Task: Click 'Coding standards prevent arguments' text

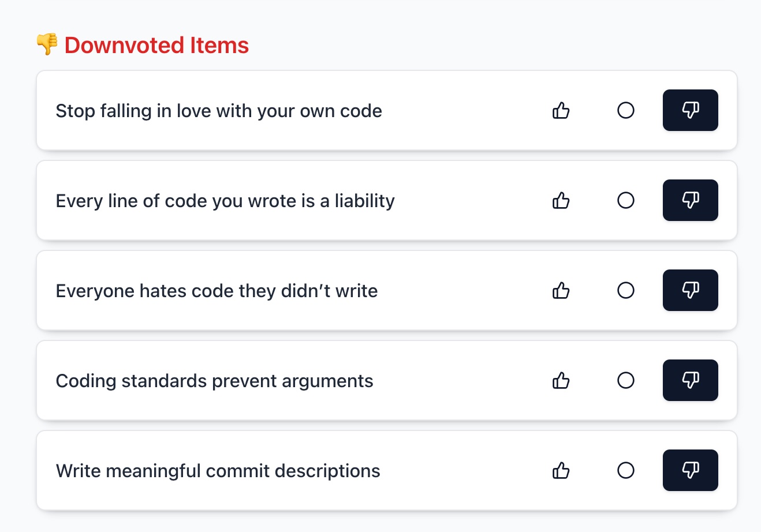Action: pyautogui.click(x=214, y=381)
